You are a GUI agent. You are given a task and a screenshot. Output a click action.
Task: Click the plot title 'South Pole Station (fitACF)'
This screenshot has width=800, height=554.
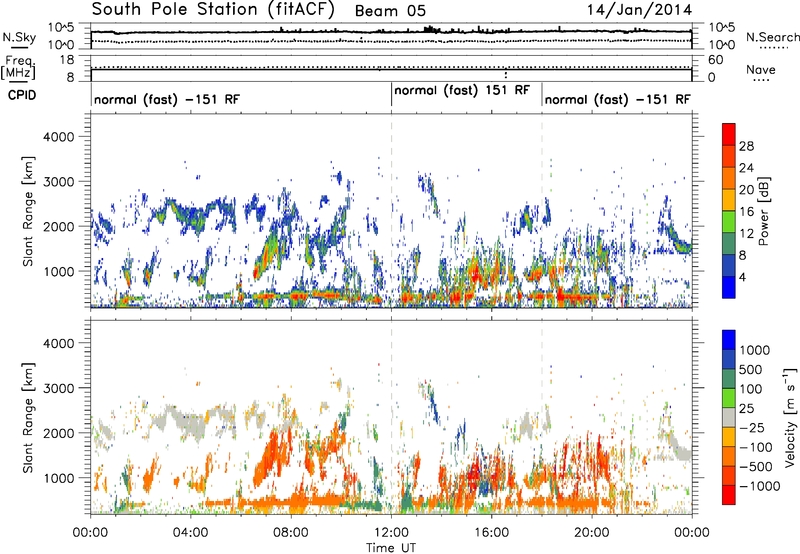213,9
